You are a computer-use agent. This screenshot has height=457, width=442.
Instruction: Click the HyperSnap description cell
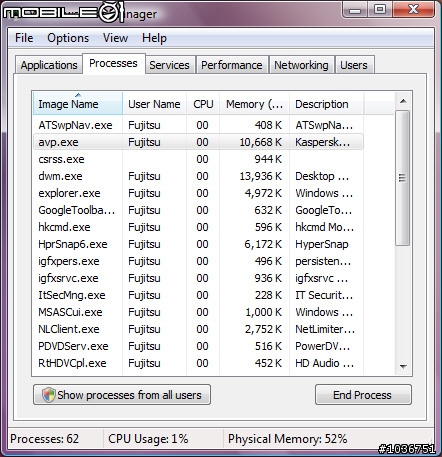click(x=322, y=244)
